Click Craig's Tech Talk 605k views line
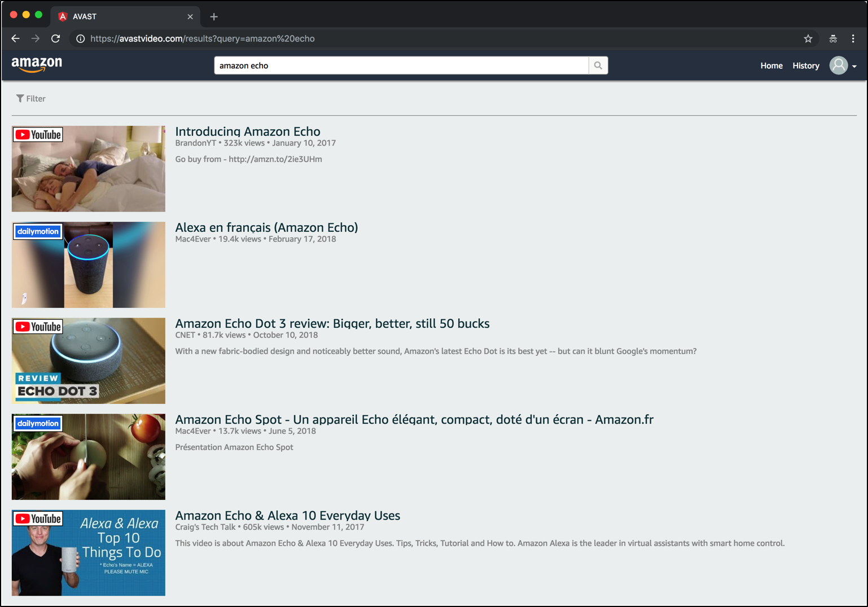Viewport: 868px width, 607px height. [269, 527]
